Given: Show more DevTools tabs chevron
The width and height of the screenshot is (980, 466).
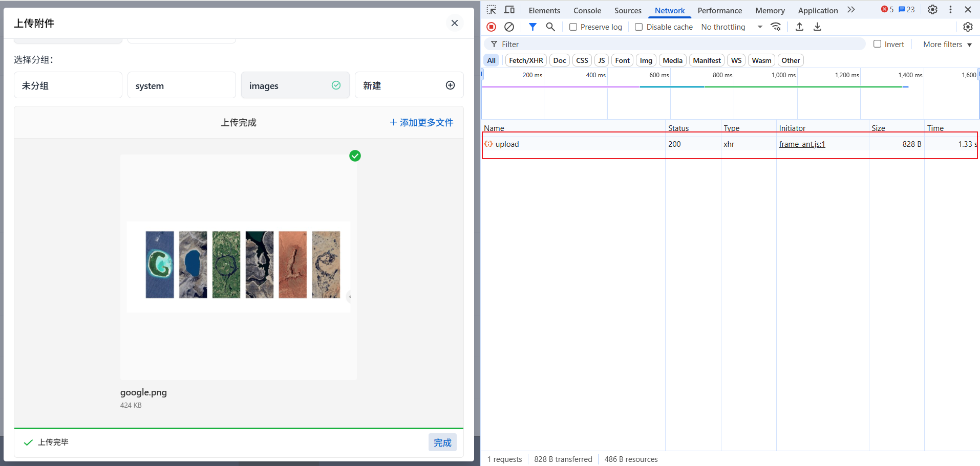Looking at the screenshot, I should pyautogui.click(x=851, y=10).
